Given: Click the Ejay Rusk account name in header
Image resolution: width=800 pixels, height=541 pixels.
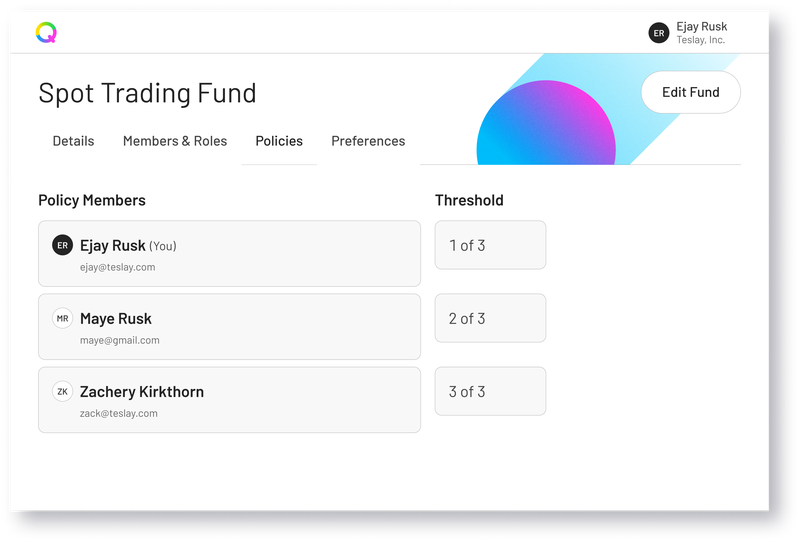Looking at the screenshot, I should pos(702,27).
